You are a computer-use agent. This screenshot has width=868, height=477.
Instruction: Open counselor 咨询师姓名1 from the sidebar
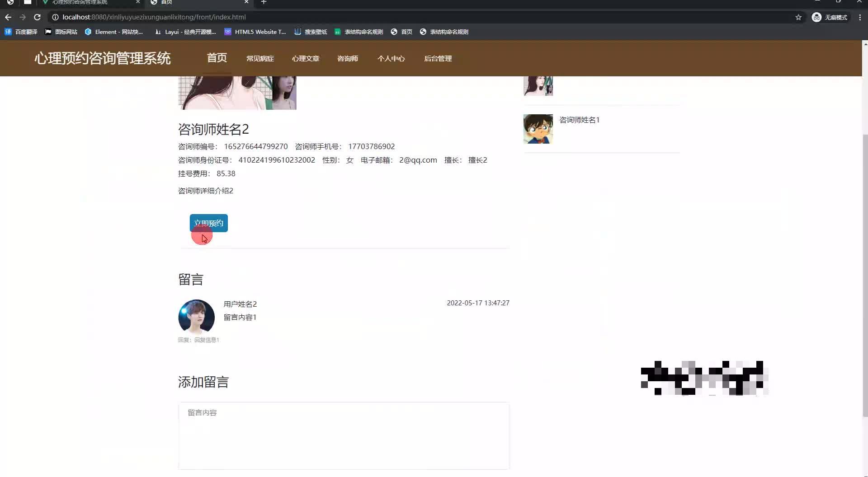(x=579, y=120)
